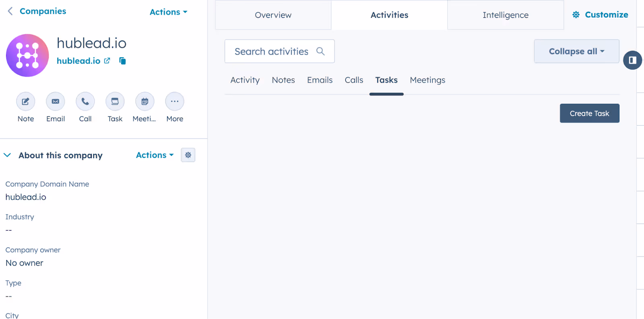
Task: Show the Emails filter tab
Action: 320,80
